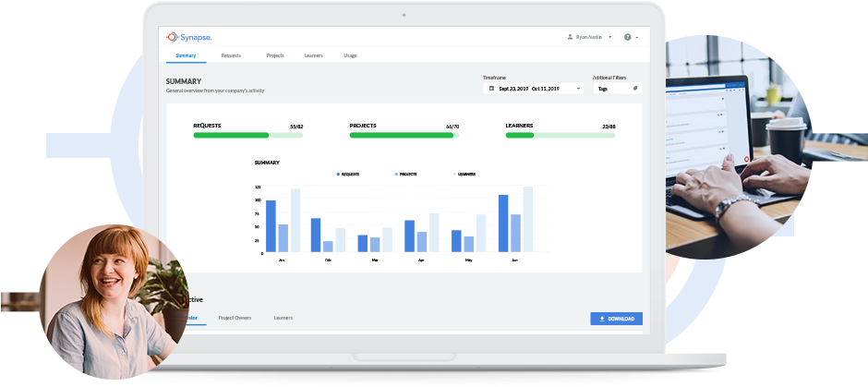Click the 'Timeframe' label

(x=494, y=78)
